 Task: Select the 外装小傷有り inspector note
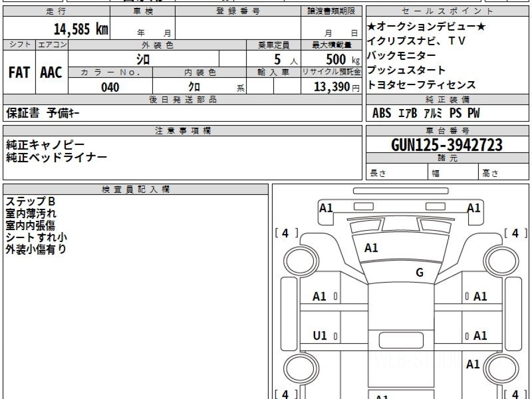point(36,250)
